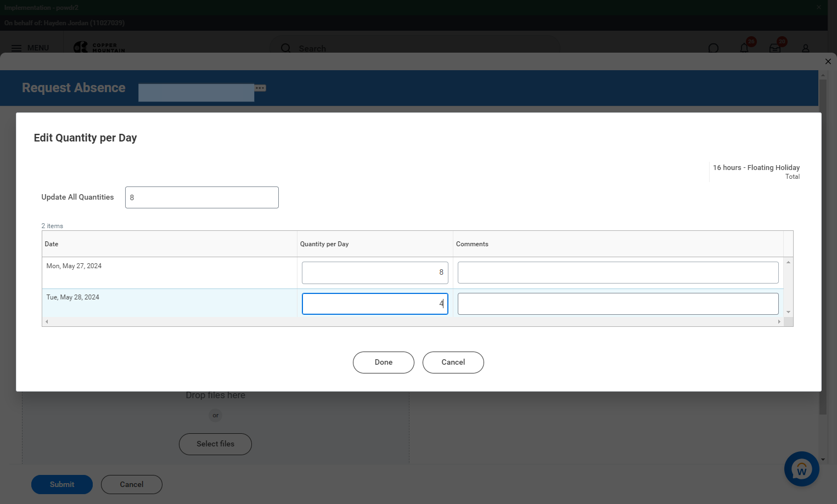
Task: Click table horizontal scroll right arrow
Action: [779, 322]
